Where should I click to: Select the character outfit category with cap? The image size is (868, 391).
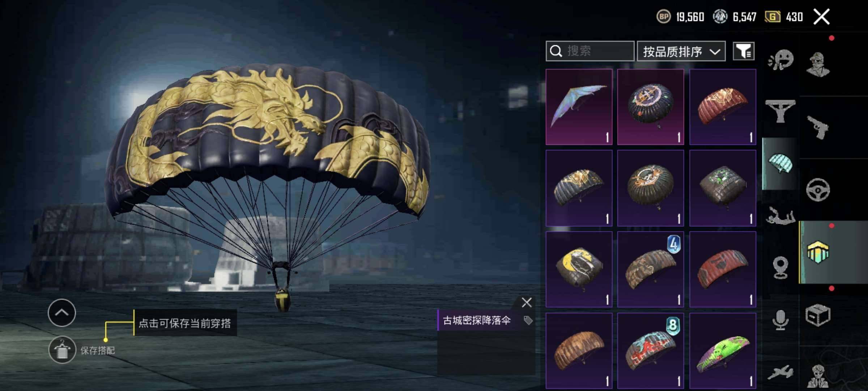pyautogui.click(x=818, y=64)
